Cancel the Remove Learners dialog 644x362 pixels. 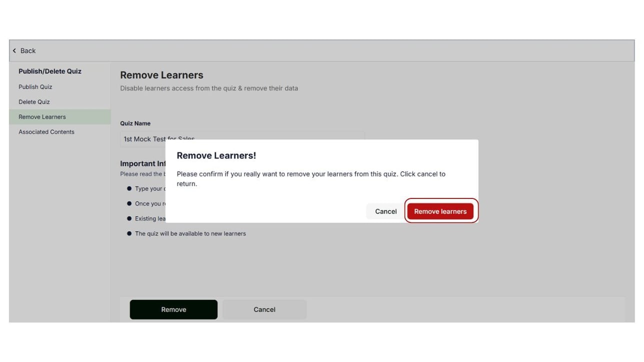tap(385, 211)
